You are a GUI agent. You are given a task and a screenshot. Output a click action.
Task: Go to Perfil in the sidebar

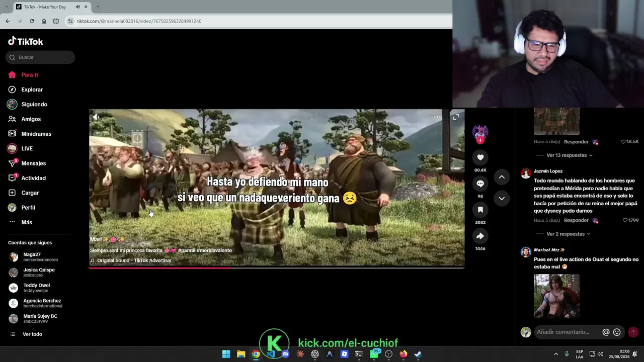28,208
